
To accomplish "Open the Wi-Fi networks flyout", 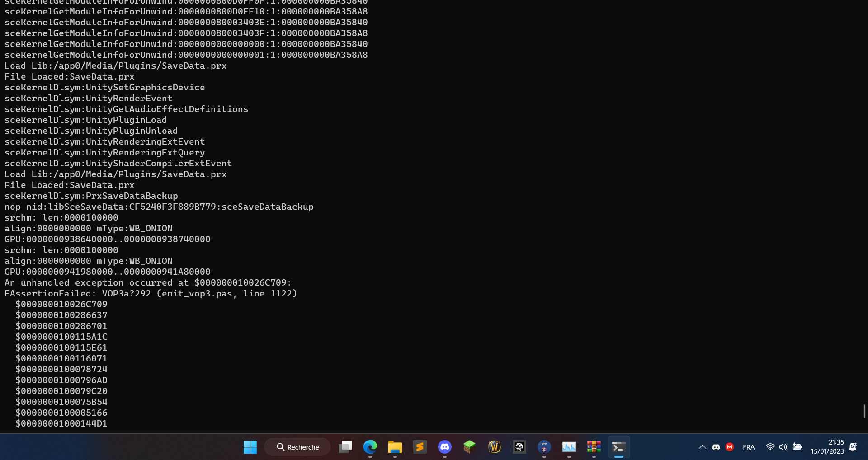I will coord(771,447).
